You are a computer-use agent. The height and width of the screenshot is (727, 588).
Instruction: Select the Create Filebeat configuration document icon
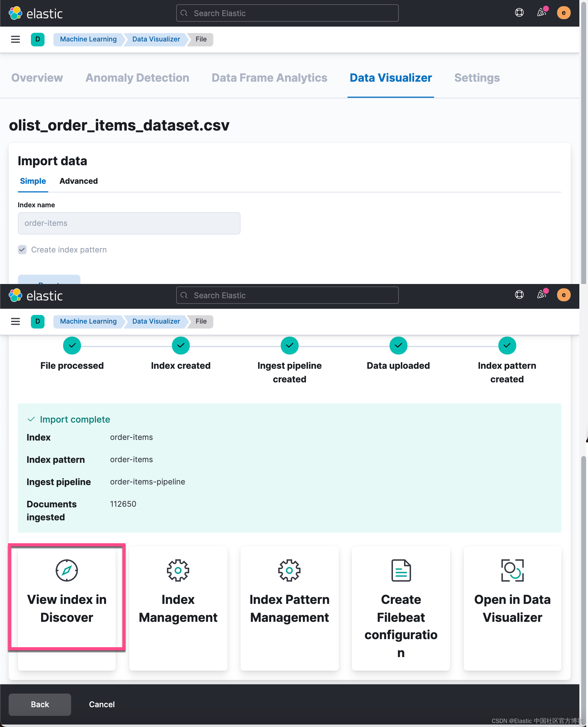pos(401,570)
